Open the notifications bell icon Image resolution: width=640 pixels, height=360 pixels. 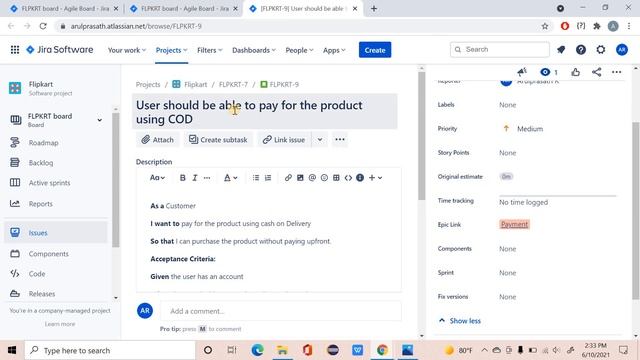tap(561, 50)
